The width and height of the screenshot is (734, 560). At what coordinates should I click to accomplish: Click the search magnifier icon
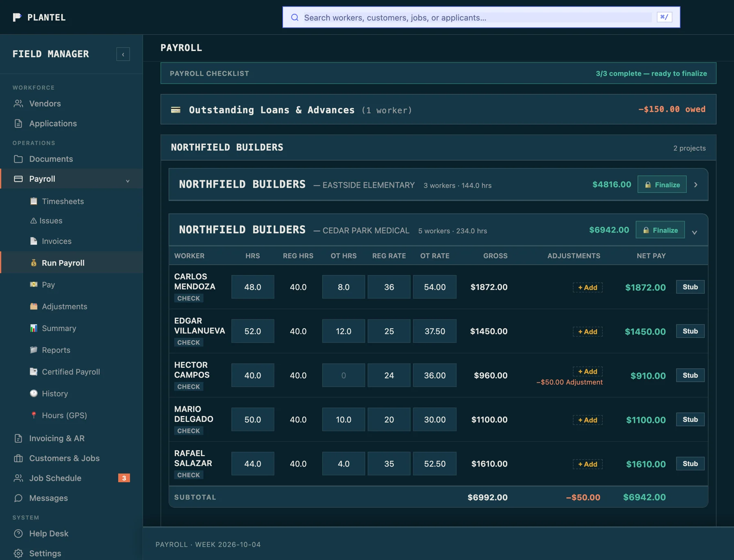pyautogui.click(x=295, y=18)
